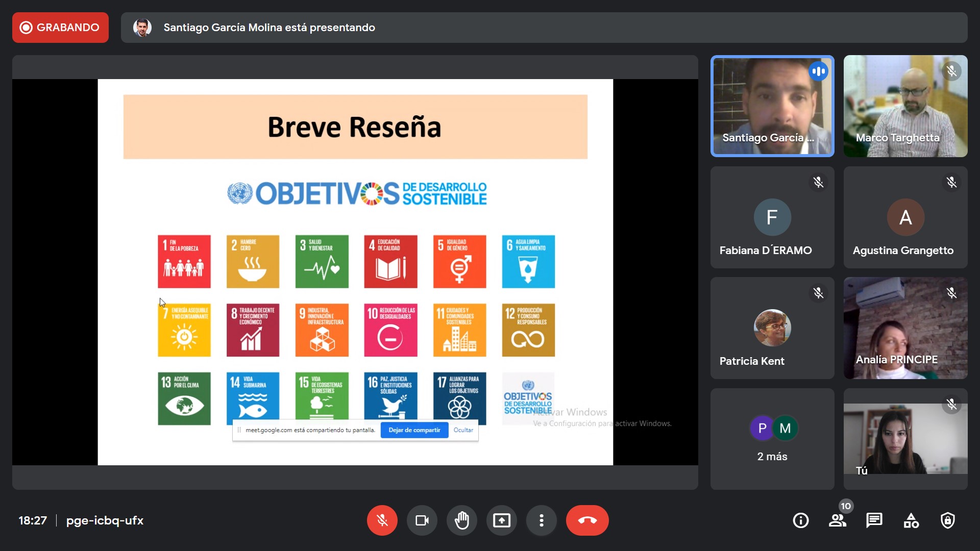Select Patricia Kent participant tile
The width and height of the screenshot is (980, 551).
pos(772,328)
